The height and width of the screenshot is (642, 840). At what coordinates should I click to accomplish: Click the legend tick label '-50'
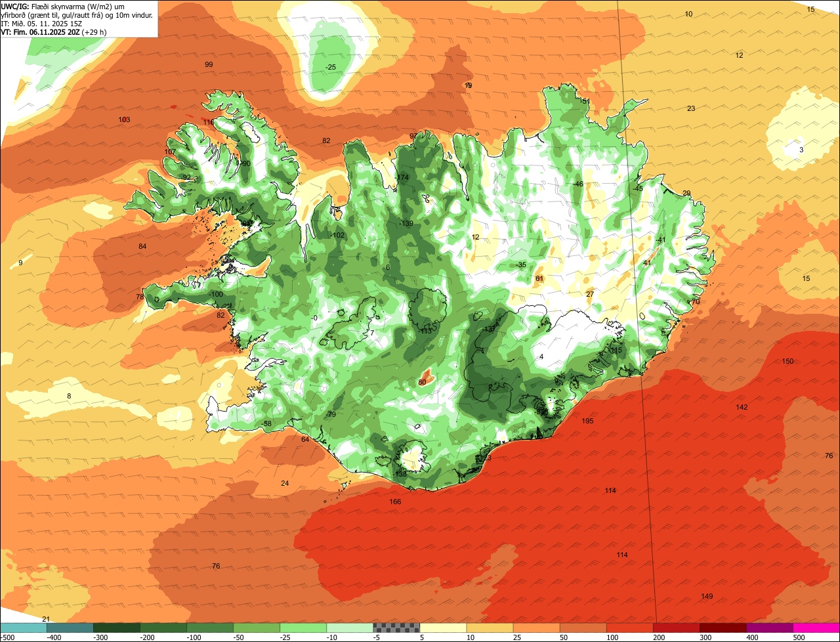click(240, 637)
